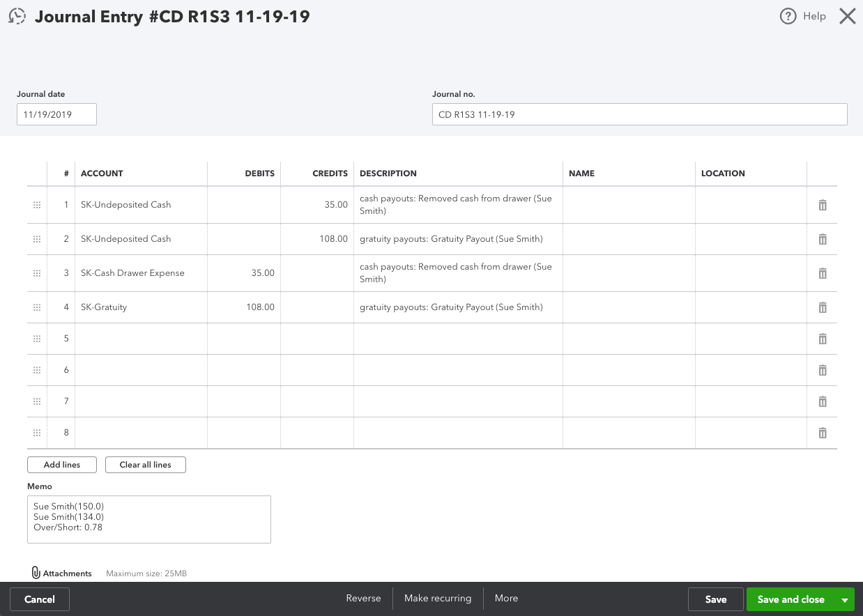This screenshot has height=616, width=863.
Task: Click the drag handle of line 5
Action: (37, 339)
